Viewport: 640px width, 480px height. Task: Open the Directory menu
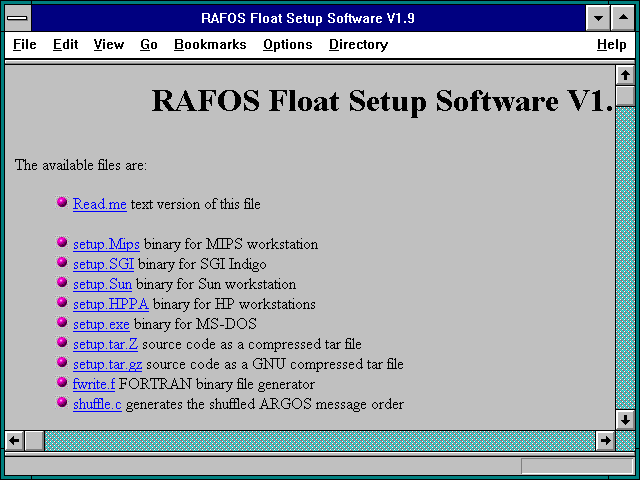358,44
